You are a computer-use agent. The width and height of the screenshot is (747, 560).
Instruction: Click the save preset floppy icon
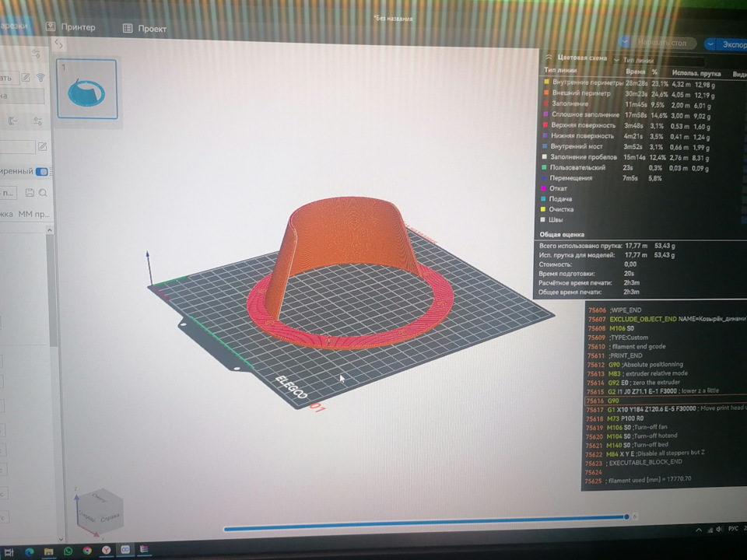tap(30, 193)
